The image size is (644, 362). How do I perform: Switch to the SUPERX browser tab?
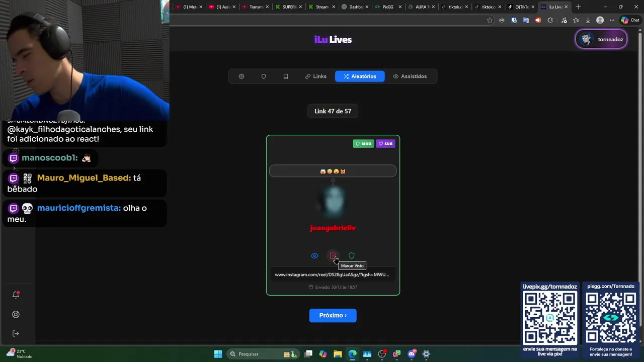pyautogui.click(x=287, y=7)
